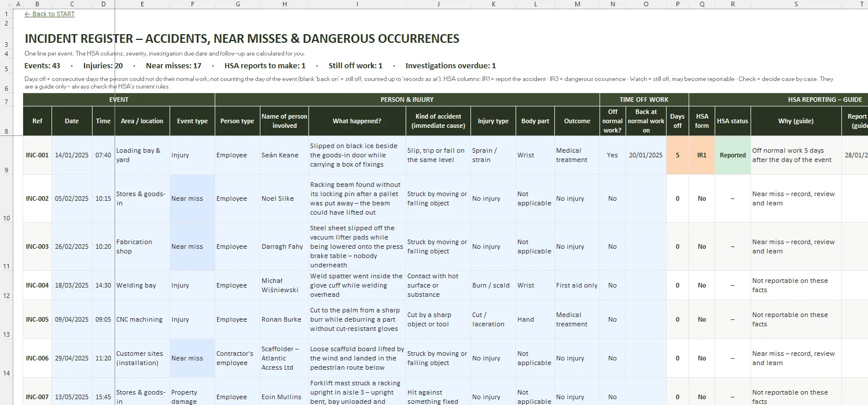
Task: Select the Injury type header cell
Action: click(x=493, y=121)
